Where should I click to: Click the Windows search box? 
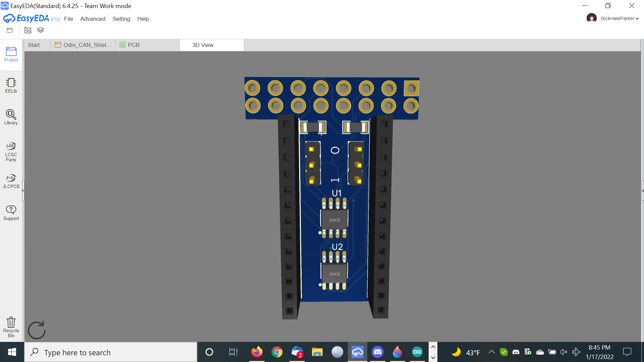click(111, 352)
